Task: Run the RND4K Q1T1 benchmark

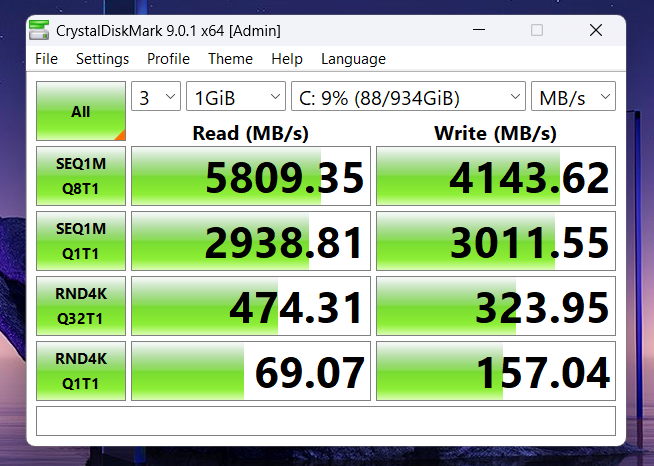Action: (81, 371)
